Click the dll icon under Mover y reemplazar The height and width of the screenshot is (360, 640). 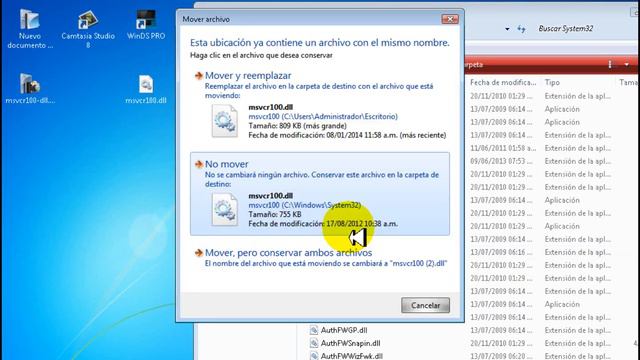point(224,121)
